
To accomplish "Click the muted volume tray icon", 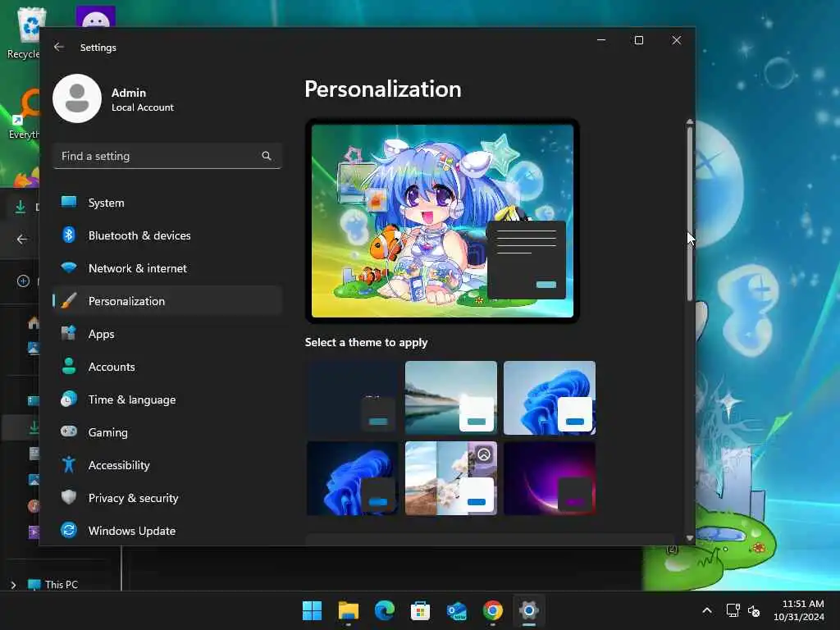I will [x=754, y=610].
